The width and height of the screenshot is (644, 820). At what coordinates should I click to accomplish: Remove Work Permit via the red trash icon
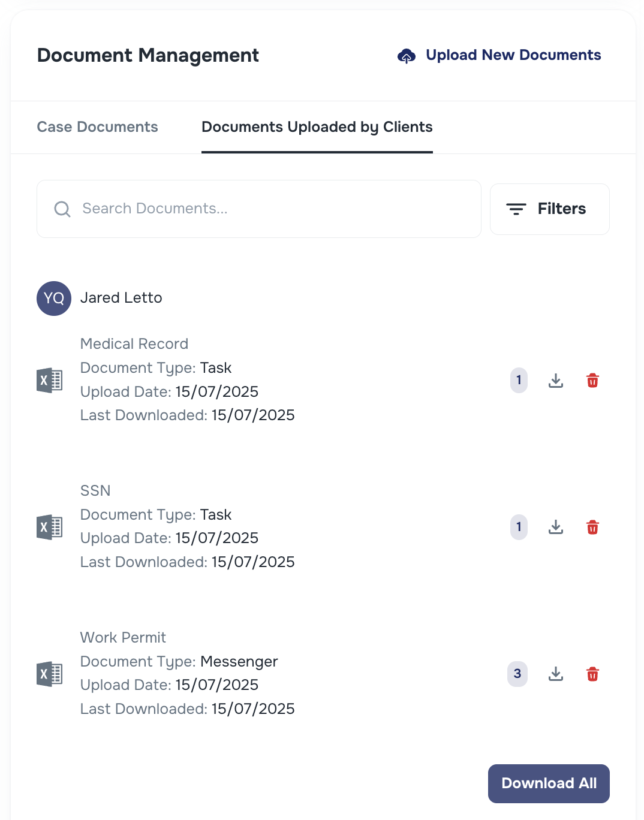pyautogui.click(x=592, y=674)
